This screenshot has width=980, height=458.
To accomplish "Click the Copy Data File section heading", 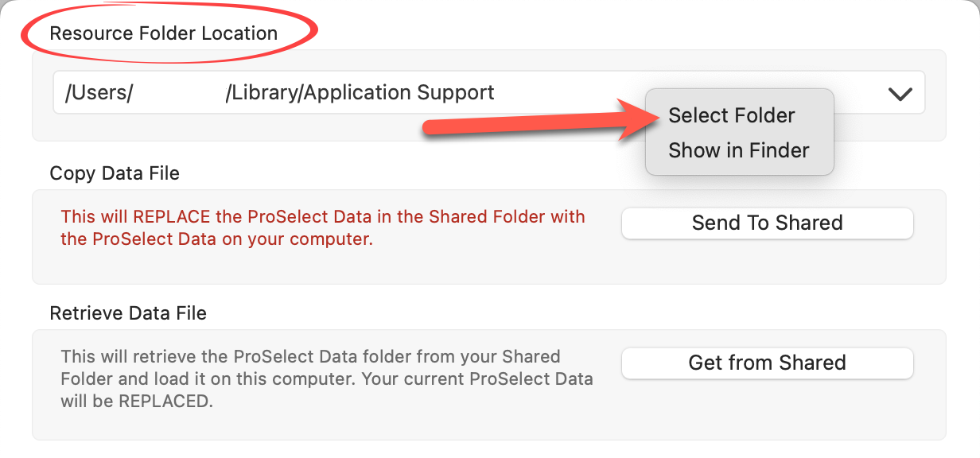I will (x=115, y=173).
